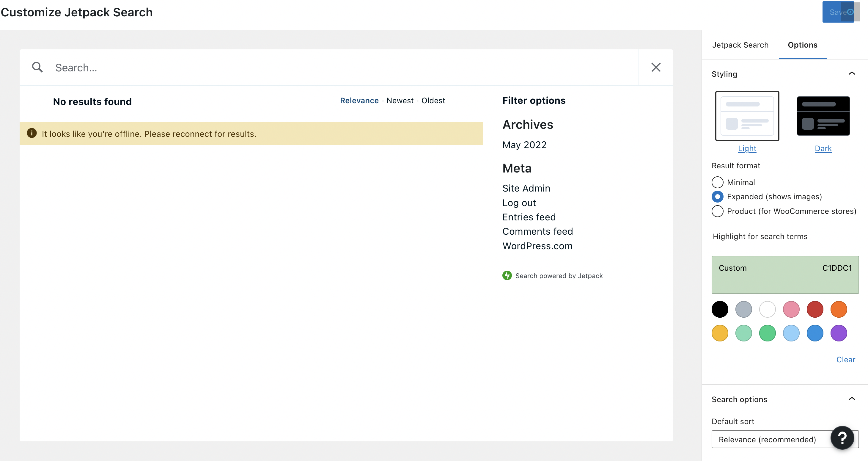Image resolution: width=868 pixels, height=461 pixels.
Task: Click the magnifying glass search icon
Action: pyautogui.click(x=37, y=68)
